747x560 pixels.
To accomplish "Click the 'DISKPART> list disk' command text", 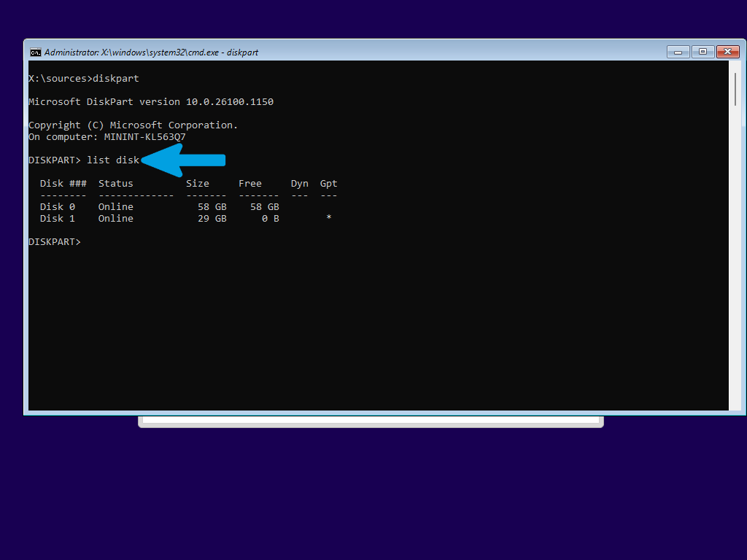I will [84, 160].
